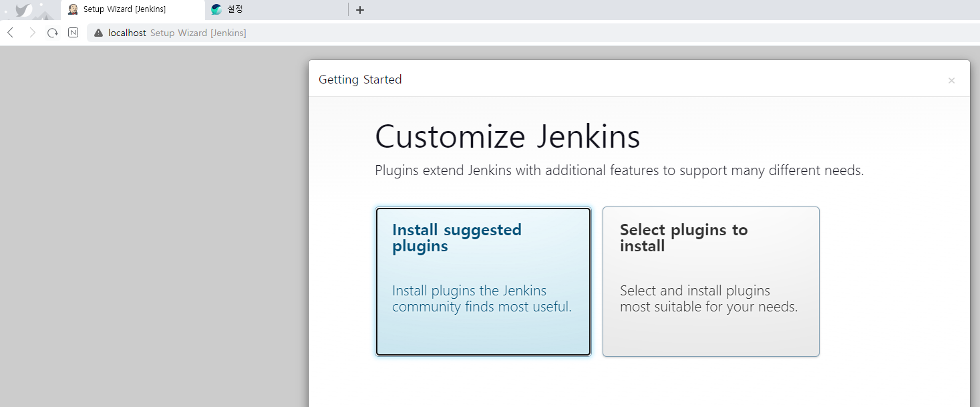980x407 pixels.
Task: Click 'Select and install plugins' description text
Action: click(x=709, y=299)
